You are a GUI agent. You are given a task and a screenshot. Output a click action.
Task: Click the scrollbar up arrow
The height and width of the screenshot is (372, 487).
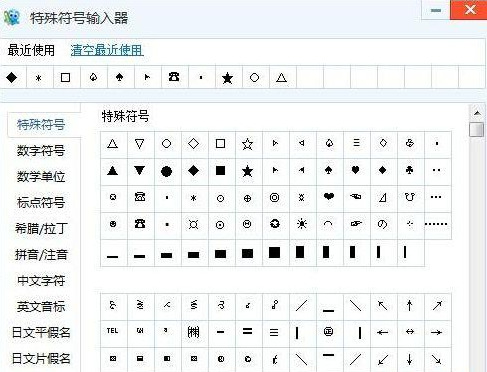(x=477, y=113)
